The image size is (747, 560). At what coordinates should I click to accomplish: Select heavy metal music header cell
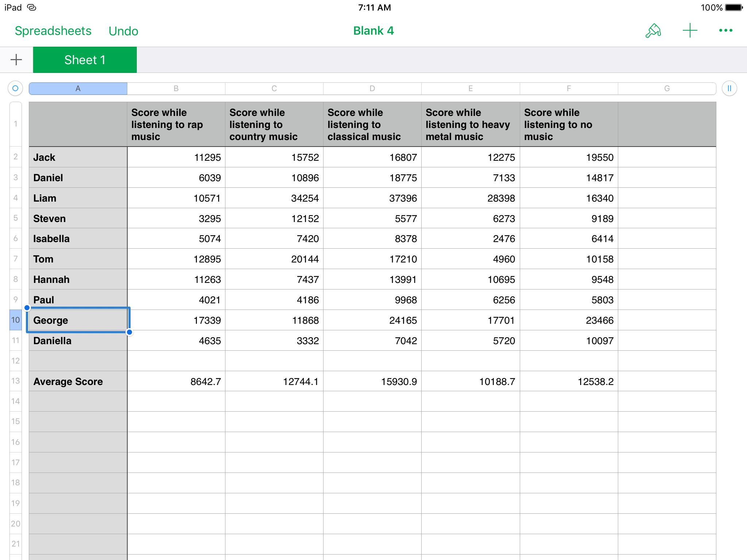coord(470,124)
